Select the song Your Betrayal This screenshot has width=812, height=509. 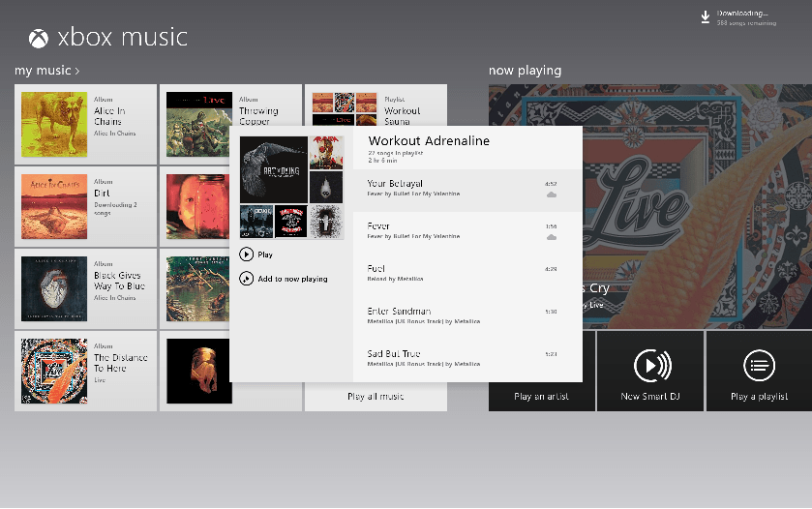click(467, 190)
